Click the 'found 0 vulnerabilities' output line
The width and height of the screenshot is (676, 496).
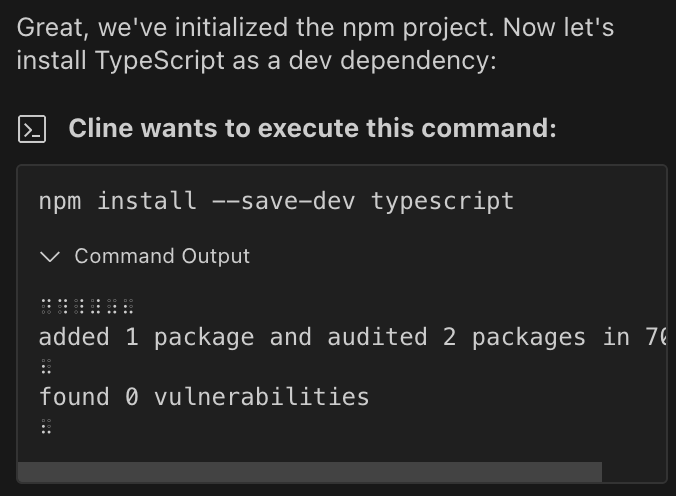coord(204,397)
